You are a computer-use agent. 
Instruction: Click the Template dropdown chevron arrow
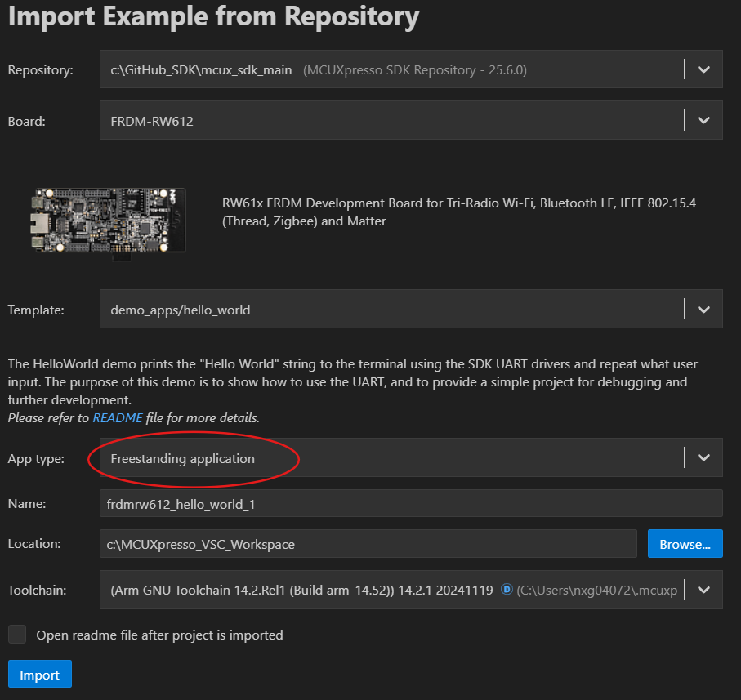click(x=703, y=310)
